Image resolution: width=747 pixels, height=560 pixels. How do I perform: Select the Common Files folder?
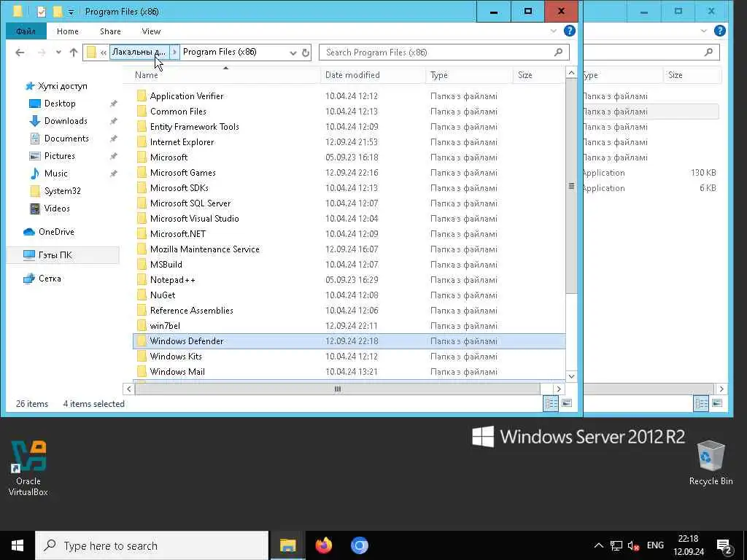click(x=178, y=112)
